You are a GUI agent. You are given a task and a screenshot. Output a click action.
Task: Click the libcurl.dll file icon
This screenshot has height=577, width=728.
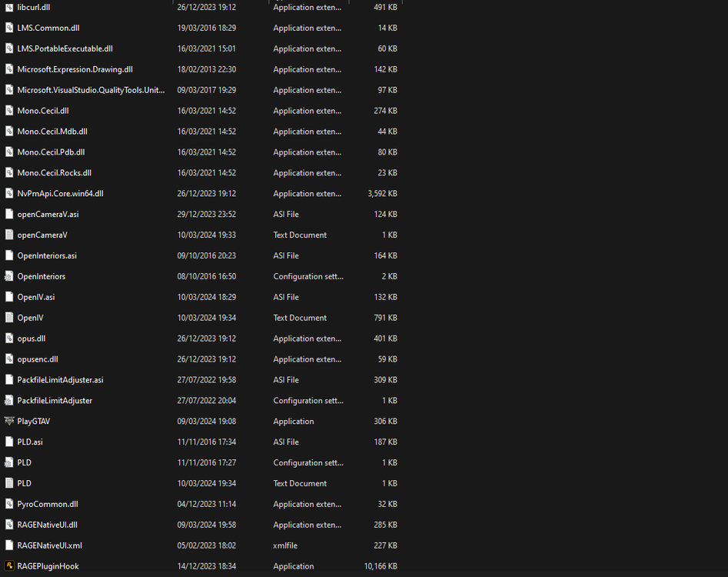8,7
